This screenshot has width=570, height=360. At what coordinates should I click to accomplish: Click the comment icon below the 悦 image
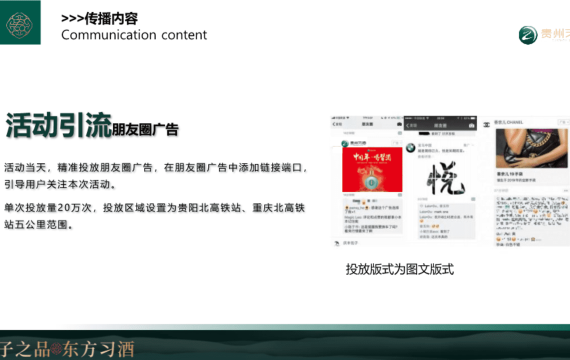473,199
